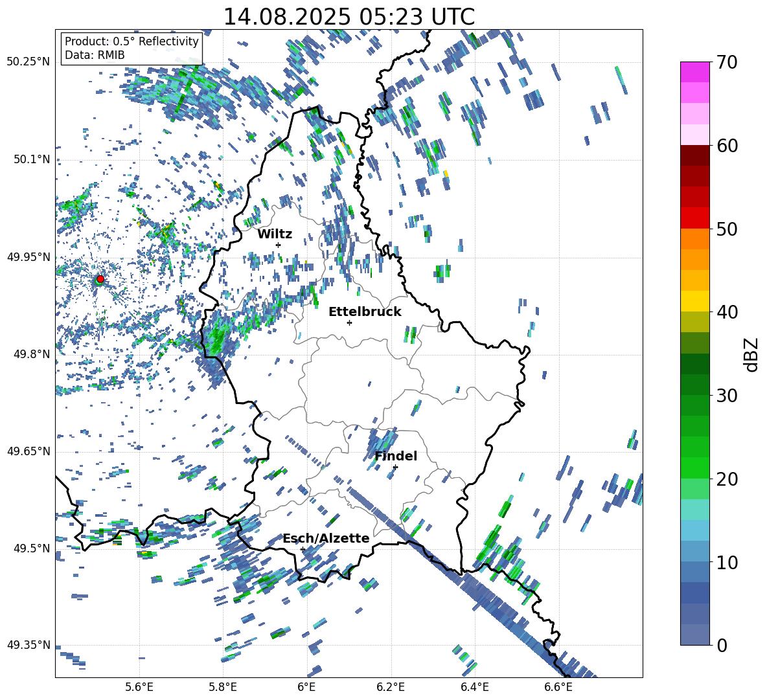
Task: Click the dBZ colorbar axis label
Action: coord(752,354)
